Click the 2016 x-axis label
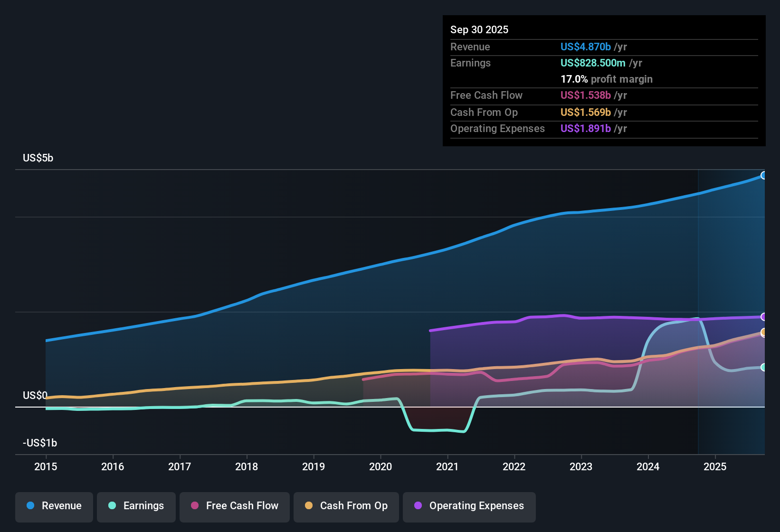 point(113,466)
